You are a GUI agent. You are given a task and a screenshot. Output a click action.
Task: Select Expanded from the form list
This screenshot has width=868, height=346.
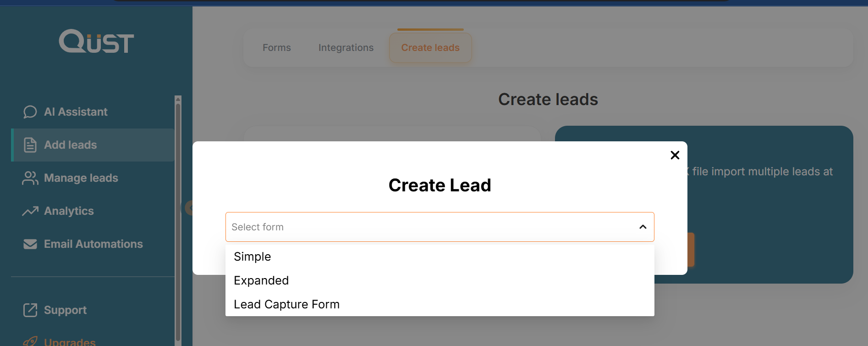(x=261, y=280)
